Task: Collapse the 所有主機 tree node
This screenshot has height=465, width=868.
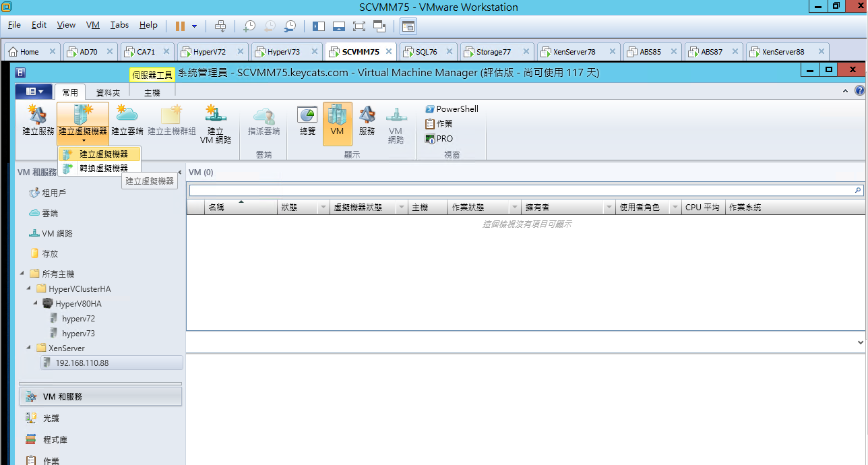Action: [22, 274]
